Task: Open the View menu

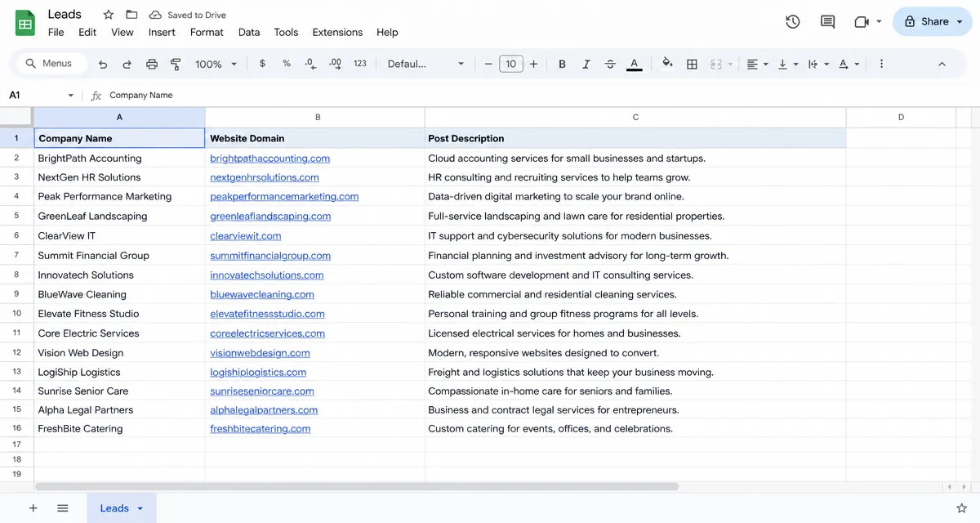Action: 122,33
